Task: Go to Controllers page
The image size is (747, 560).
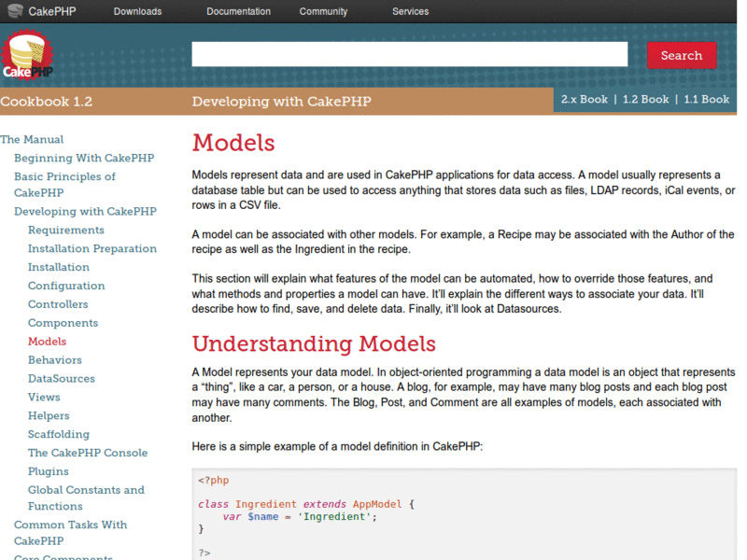Action: tap(58, 304)
